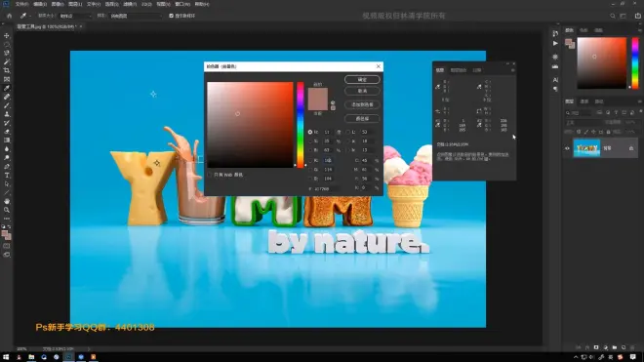
Task: Select the Brush tool
Action: 7,105
